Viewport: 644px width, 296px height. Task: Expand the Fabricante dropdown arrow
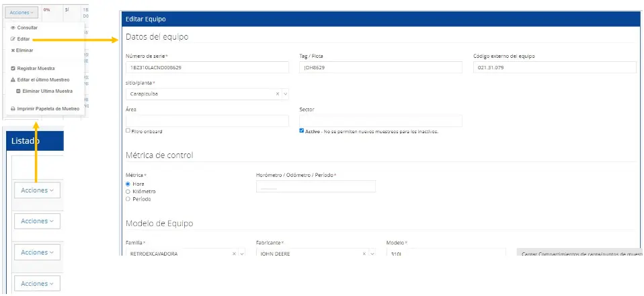(372, 254)
